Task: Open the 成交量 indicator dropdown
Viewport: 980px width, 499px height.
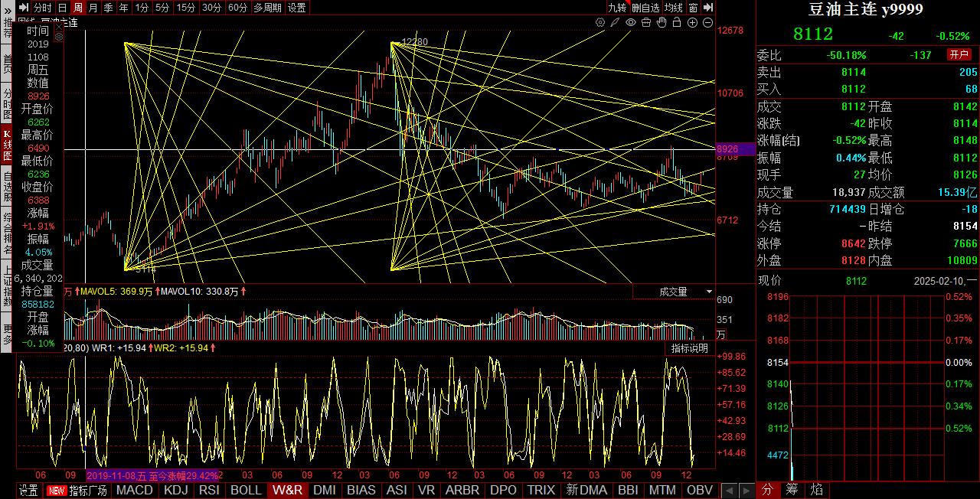Action: [x=674, y=292]
